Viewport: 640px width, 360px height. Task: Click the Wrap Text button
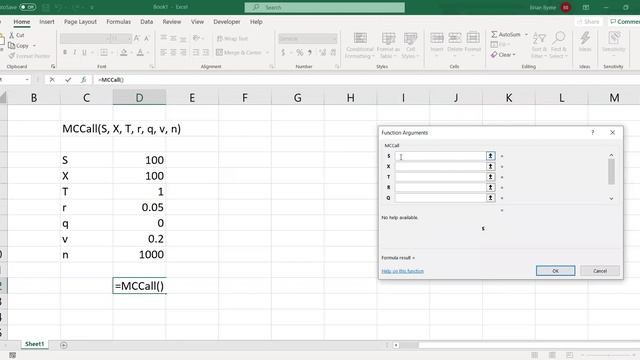(232, 38)
